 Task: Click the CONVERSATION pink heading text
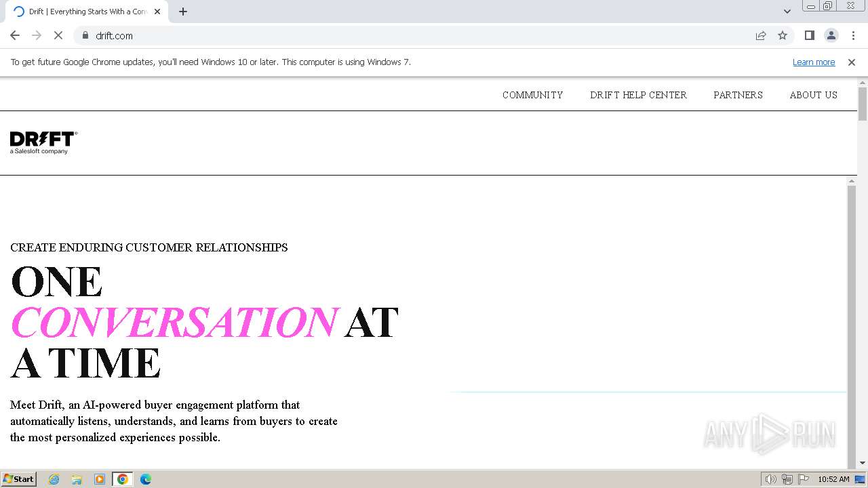174,322
